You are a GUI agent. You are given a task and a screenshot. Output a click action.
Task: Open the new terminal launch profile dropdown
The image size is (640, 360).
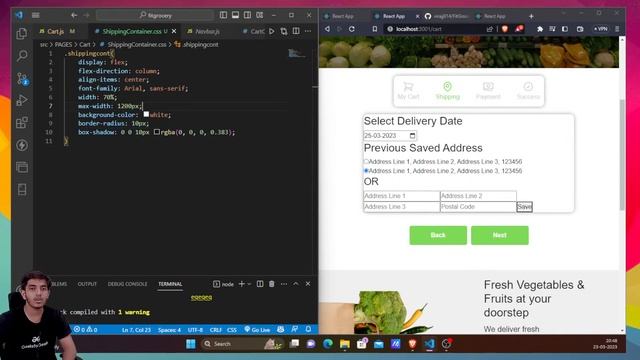(x=249, y=284)
